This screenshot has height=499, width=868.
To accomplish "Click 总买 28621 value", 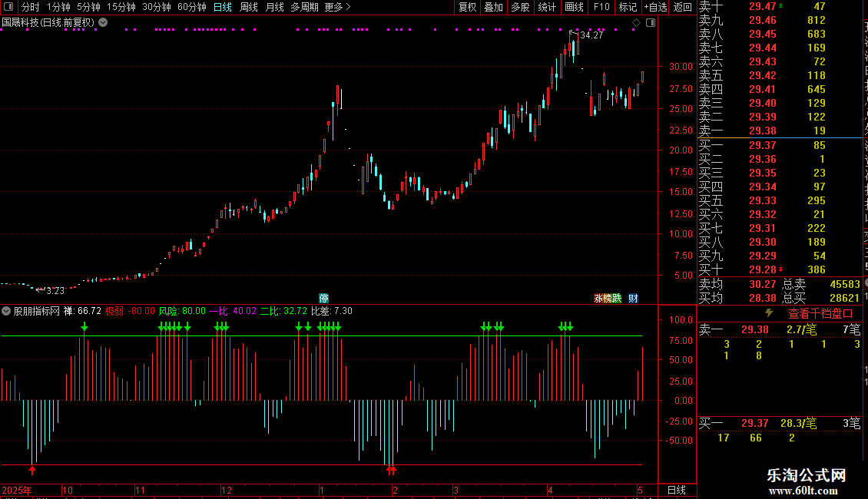I will click(844, 298).
